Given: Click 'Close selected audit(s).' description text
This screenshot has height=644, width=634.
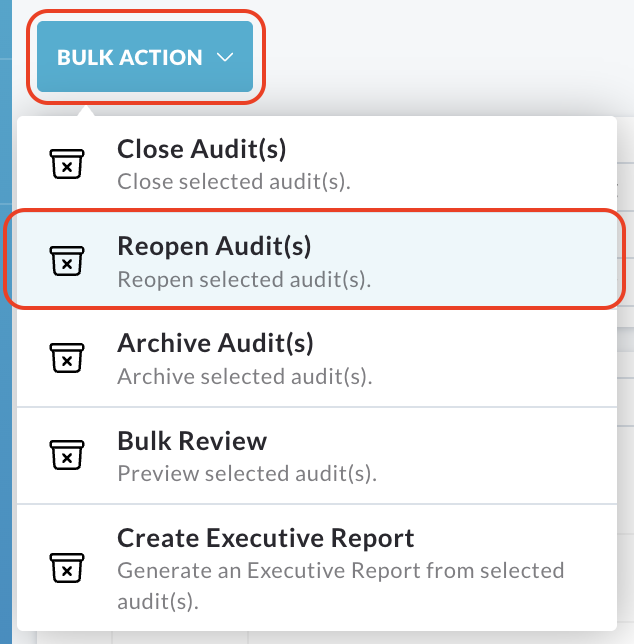Looking at the screenshot, I should (x=234, y=182).
